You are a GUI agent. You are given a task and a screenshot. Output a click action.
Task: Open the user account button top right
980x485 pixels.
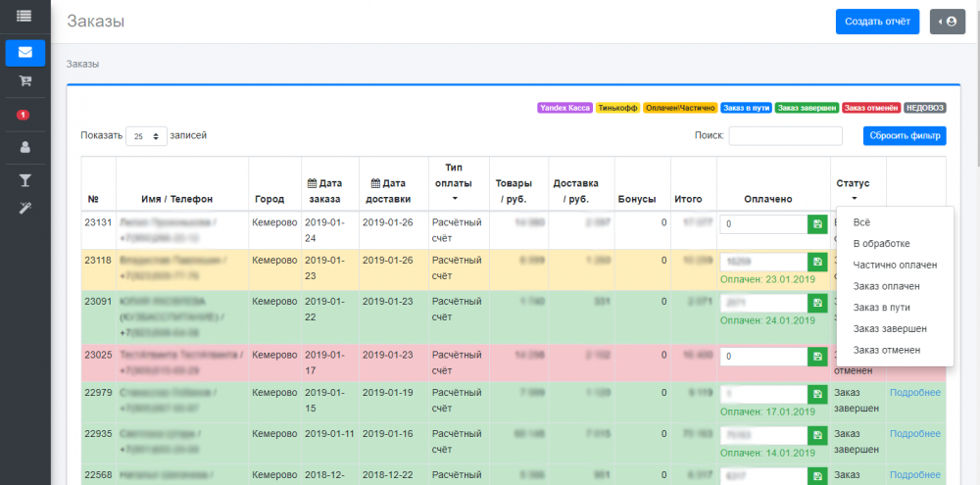948,22
